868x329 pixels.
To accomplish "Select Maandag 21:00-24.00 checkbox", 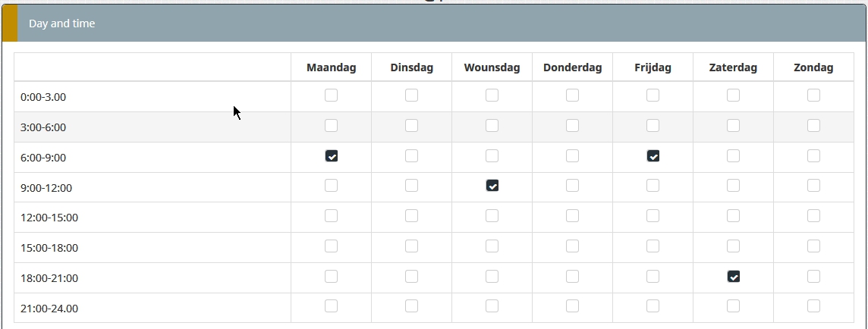I will [332, 306].
